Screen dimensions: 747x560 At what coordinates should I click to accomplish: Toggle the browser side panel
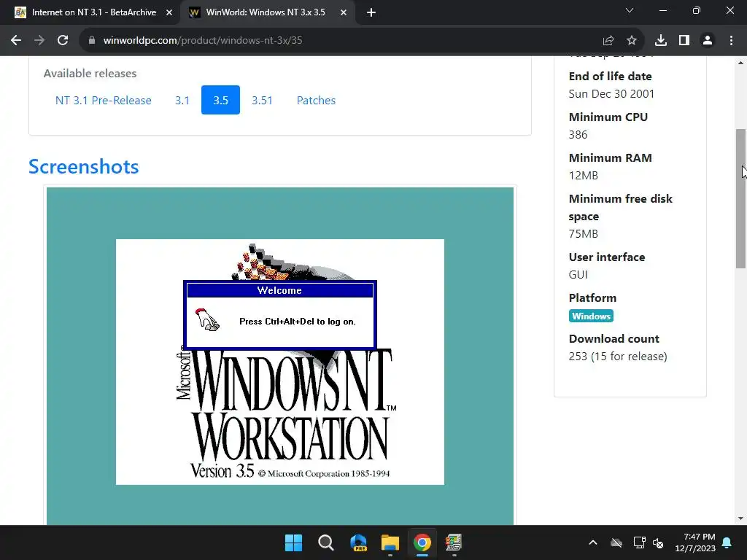coord(684,41)
